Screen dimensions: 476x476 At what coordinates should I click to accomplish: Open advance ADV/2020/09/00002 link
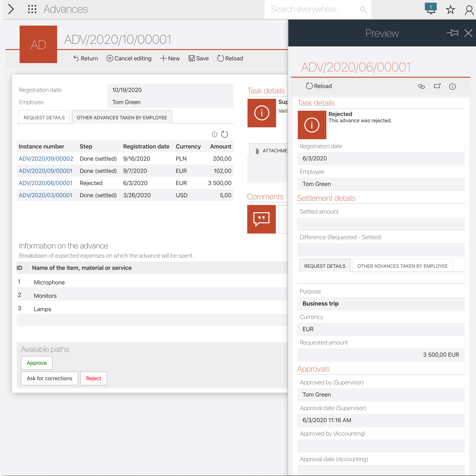tap(46, 159)
